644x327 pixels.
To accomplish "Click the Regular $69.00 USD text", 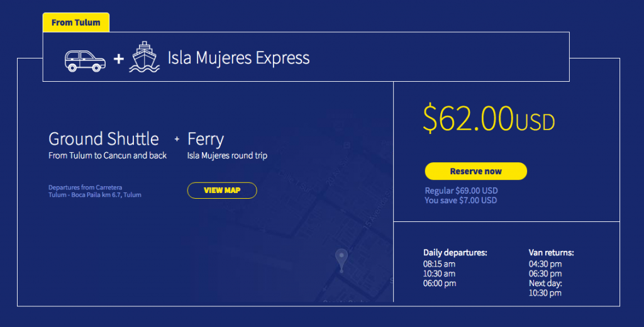I will click(461, 191).
